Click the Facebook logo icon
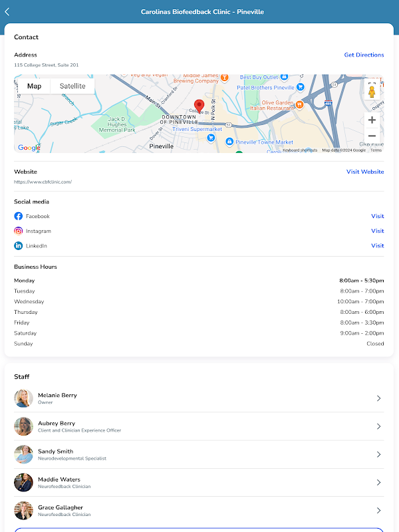This screenshot has height=532, width=399. click(19, 216)
